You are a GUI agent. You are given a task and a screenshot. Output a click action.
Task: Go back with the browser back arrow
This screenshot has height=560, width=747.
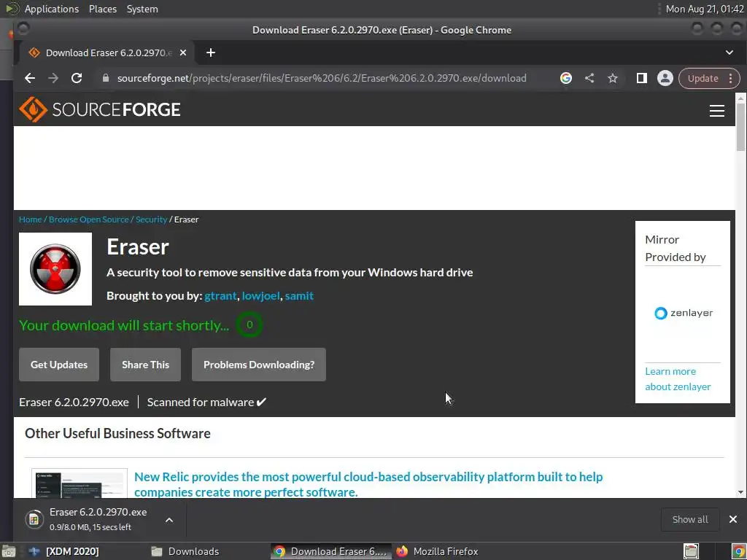click(x=29, y=78)
